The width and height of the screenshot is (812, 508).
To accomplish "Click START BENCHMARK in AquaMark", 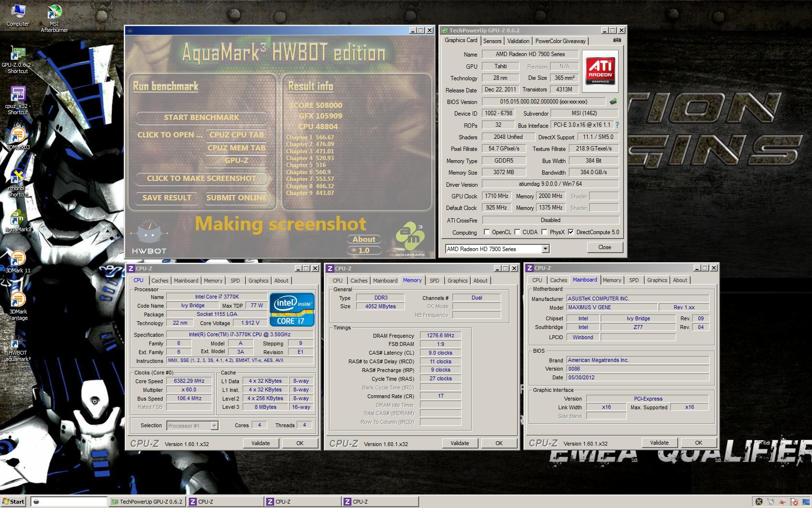I will [x=201, y=118].
